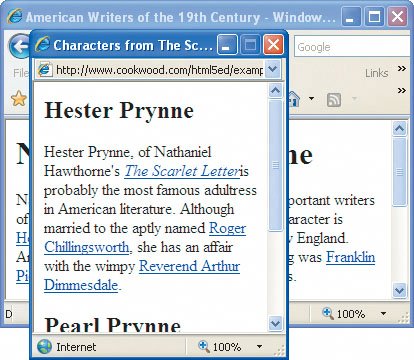Viewport: 414px width, 360px height.
Task: Click the Google search box
Action: click(352, 47)
